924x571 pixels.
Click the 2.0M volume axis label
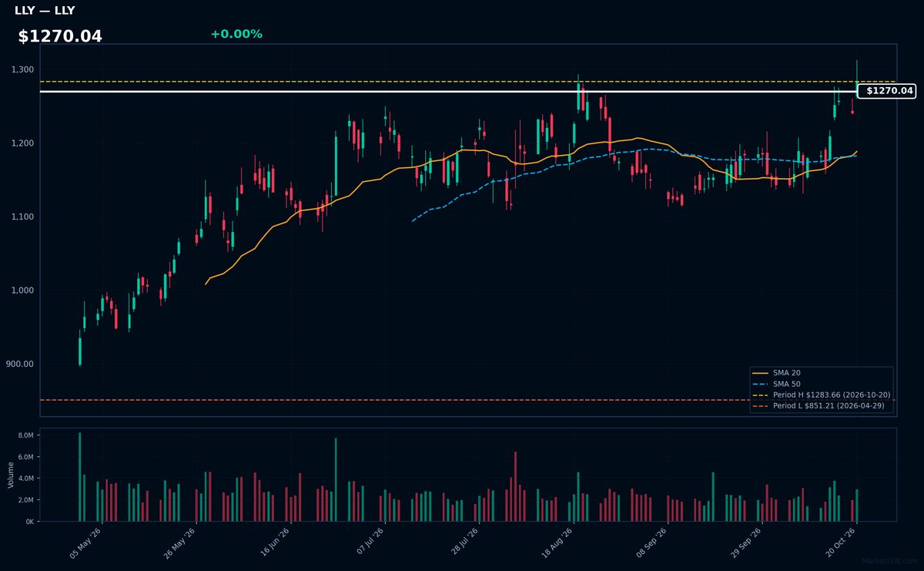click(x=26, y=500)
